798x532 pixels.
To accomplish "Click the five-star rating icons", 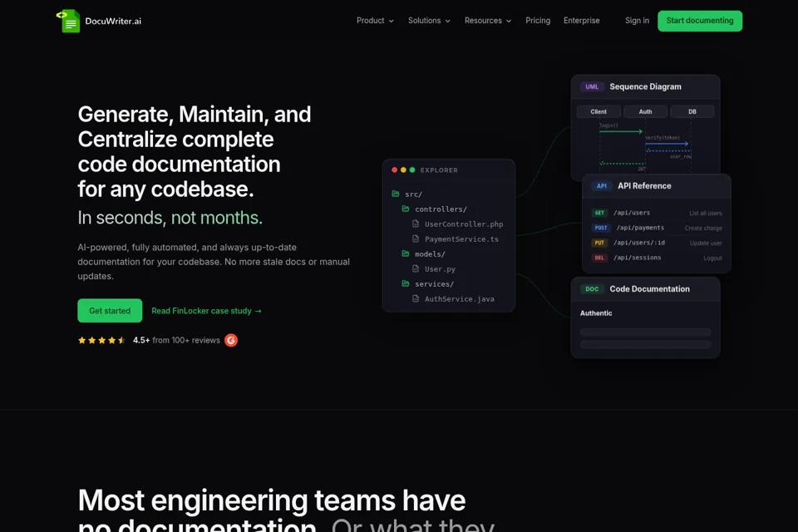I will click(x=101, y=340).
